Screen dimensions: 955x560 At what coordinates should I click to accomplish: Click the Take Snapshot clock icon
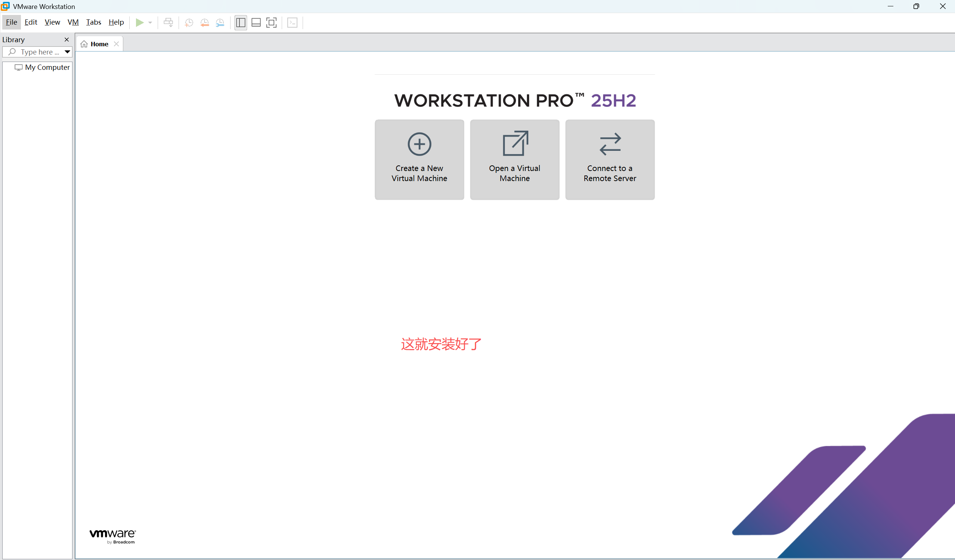pyautogui.click(x=189, y=23)
